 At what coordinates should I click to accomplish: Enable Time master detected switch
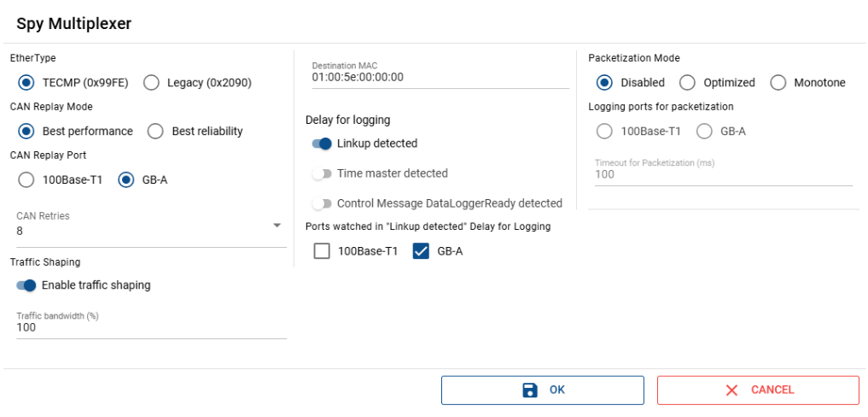click(x=322, y=173)
